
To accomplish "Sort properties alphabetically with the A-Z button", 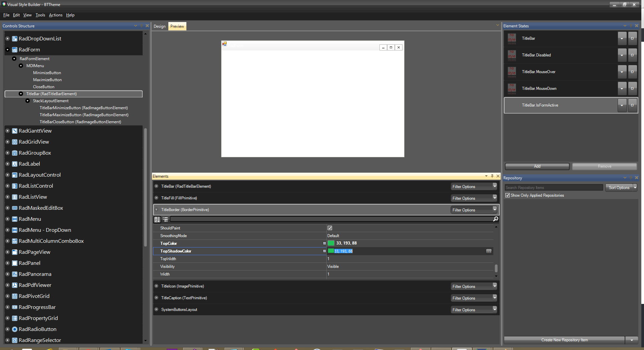I will [157, 219].
